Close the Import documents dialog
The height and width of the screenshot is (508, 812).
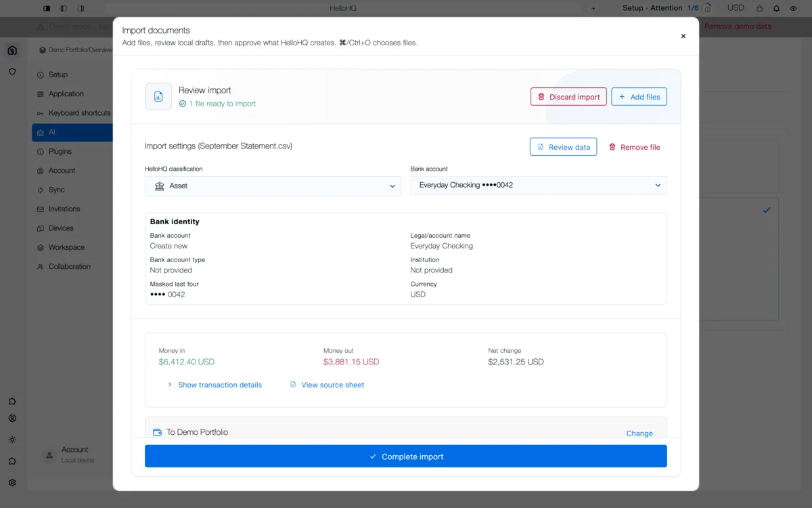click(x=683, y=36)
